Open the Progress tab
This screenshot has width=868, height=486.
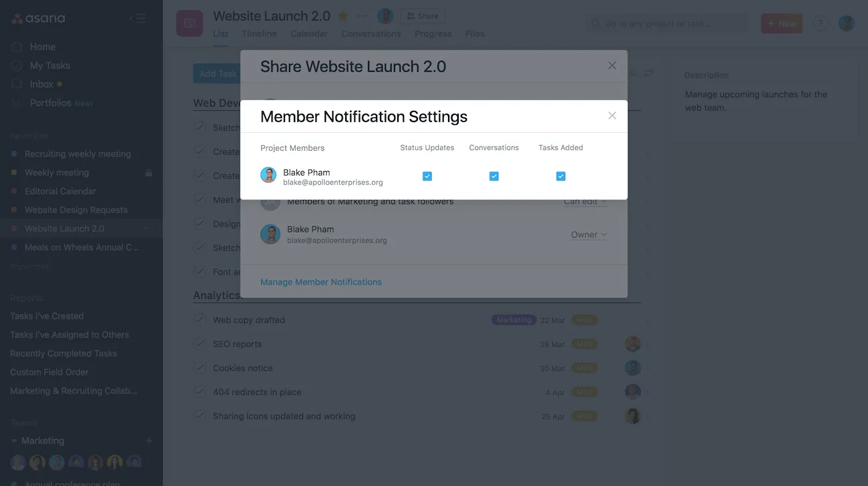pyautogui.click(x=433, y=33)
